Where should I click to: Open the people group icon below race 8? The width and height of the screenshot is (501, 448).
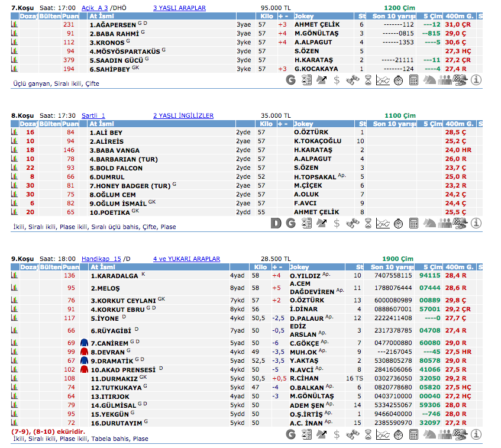tap(445, 223)
